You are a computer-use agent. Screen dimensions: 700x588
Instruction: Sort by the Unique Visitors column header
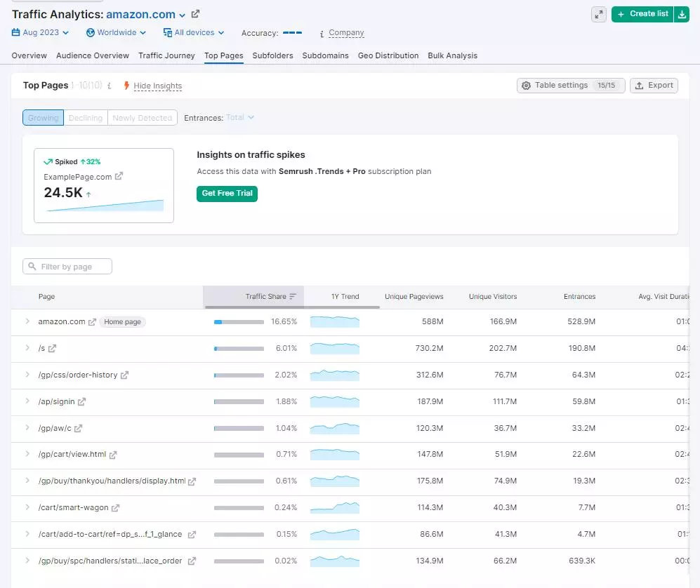[x=493, y=296]
